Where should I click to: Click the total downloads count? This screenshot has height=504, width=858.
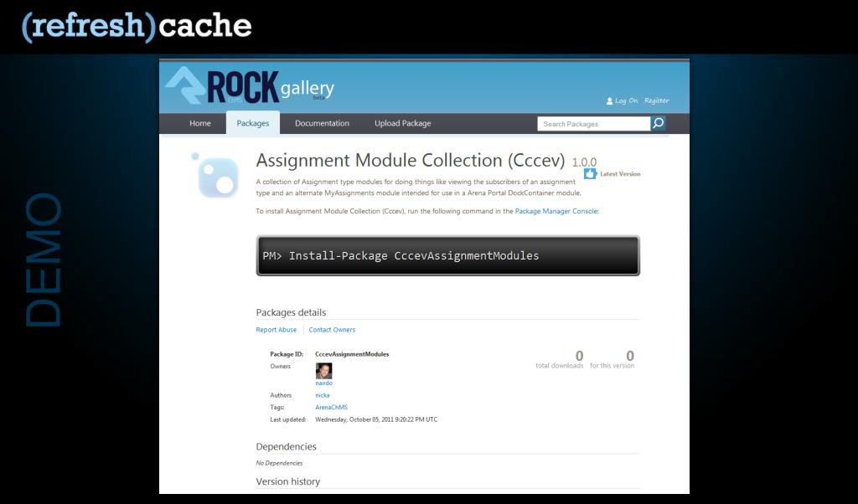[x=579, y=356]
